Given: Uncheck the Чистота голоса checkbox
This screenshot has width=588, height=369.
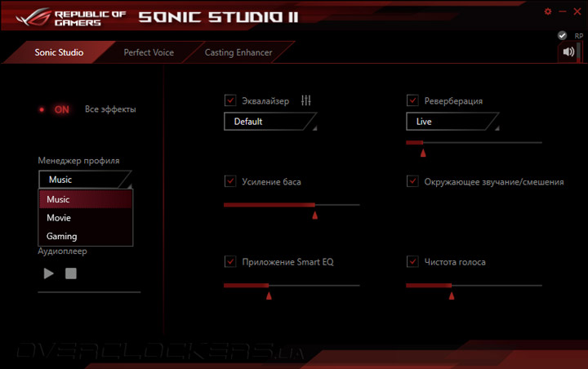Looking at the screenshot, I should click(412, 261).
